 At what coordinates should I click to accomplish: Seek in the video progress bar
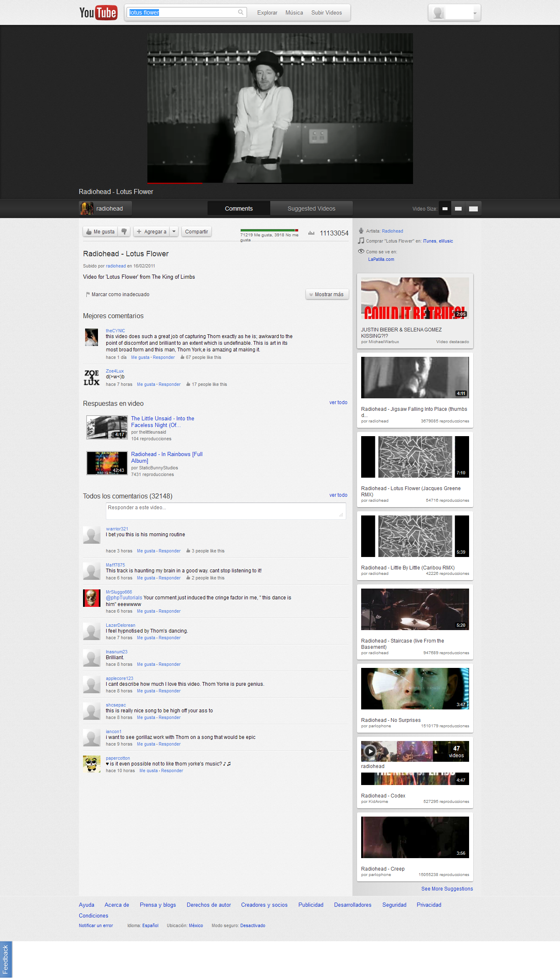(280, 183)
